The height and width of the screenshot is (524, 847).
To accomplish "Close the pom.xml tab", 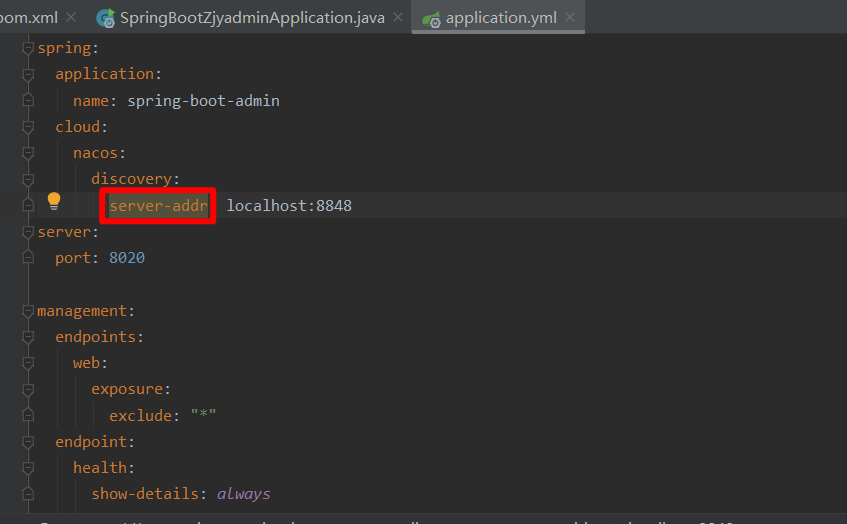I will [71, 17].
